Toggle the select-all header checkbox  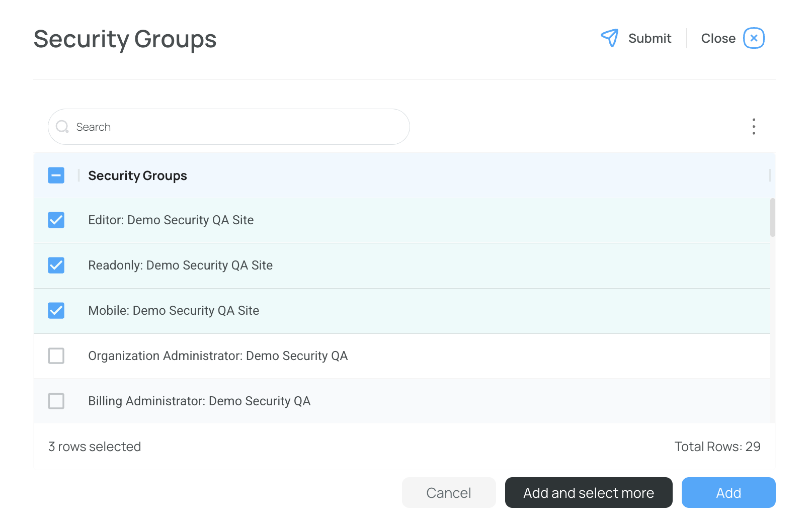(56, 175)
